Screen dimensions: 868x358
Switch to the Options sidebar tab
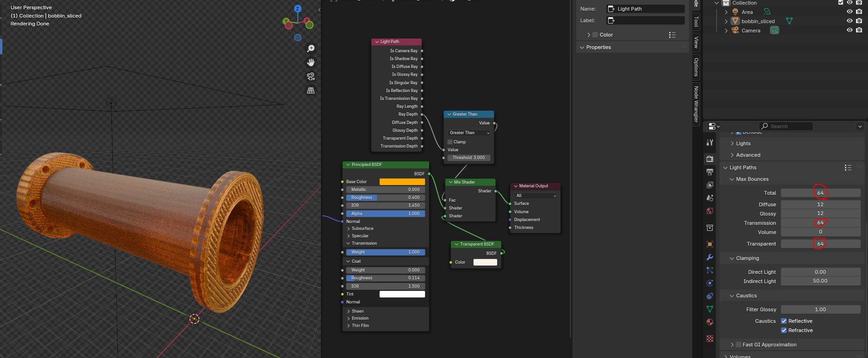(x=696, y=67)
